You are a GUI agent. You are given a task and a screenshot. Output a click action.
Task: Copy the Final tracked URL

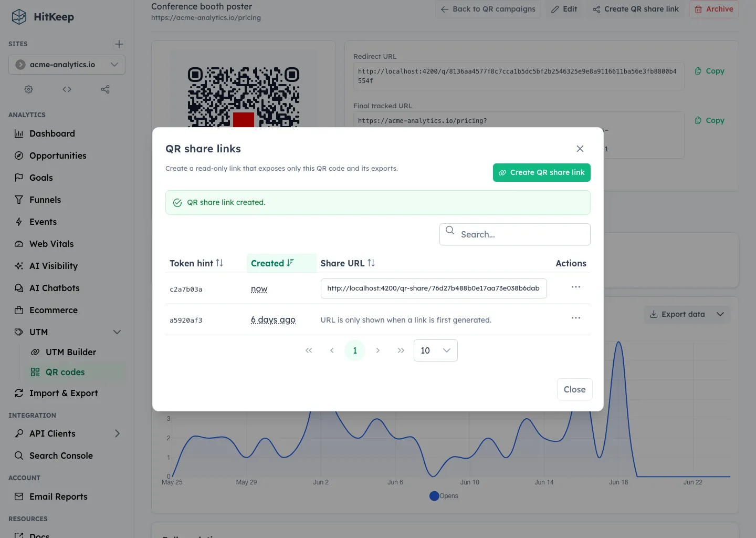tap(710, 120)
